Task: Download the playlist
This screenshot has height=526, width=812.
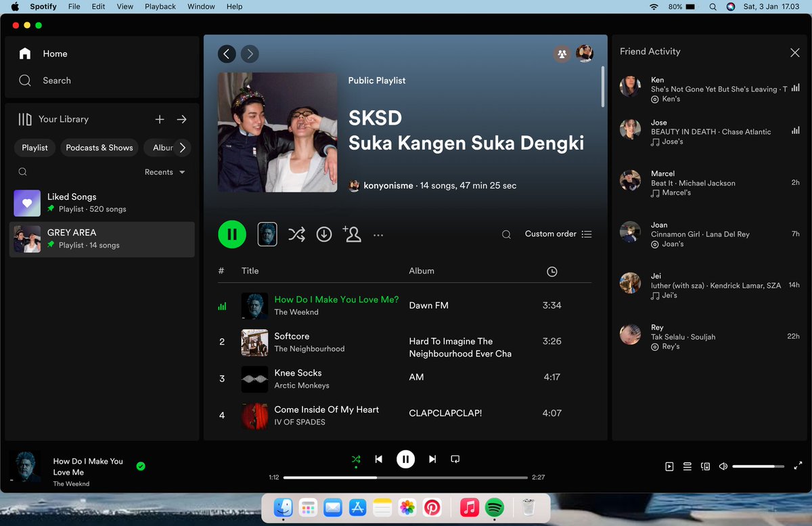Action: pyautogui.click(x=324, y=234)
